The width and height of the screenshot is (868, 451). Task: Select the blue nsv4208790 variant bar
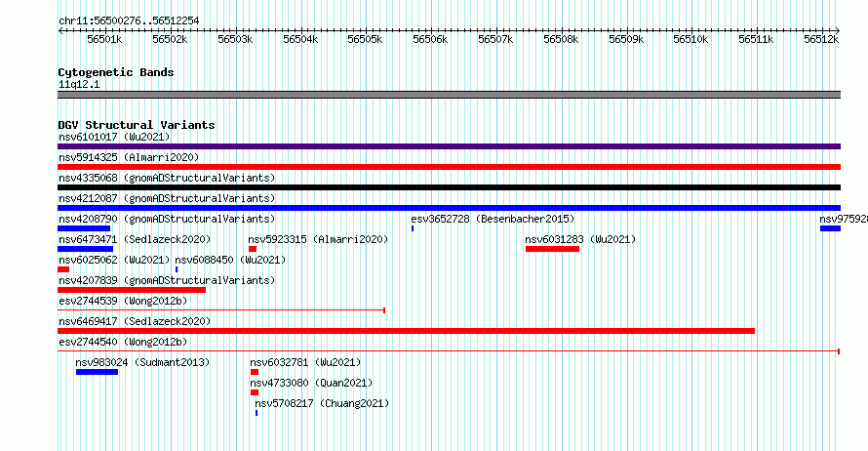[x=84, y=228]
